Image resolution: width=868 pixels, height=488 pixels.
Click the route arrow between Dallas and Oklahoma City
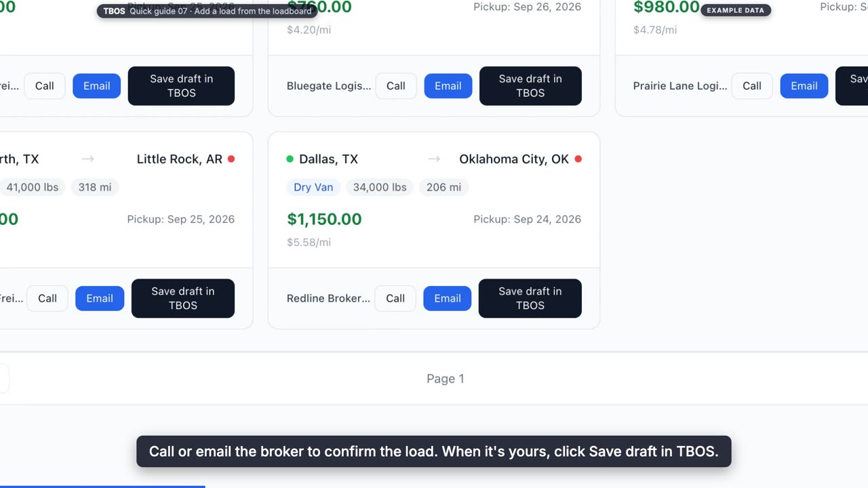(434, 159)
